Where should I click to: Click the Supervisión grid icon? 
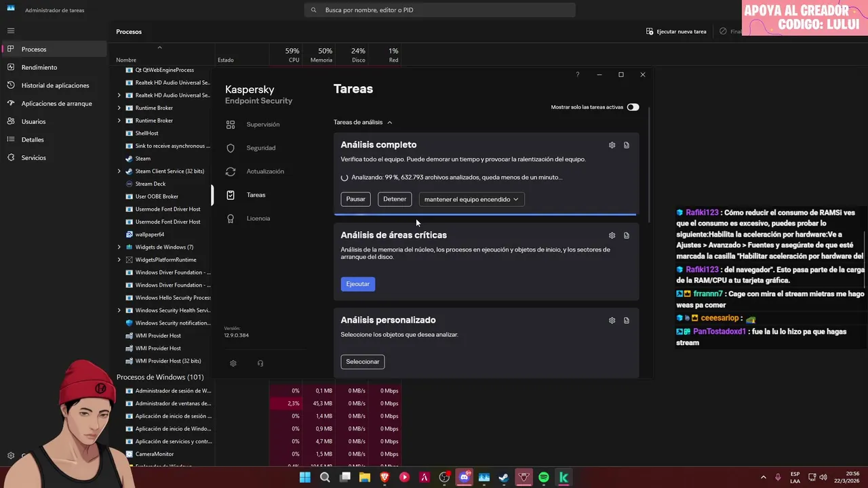pos(231,125)
